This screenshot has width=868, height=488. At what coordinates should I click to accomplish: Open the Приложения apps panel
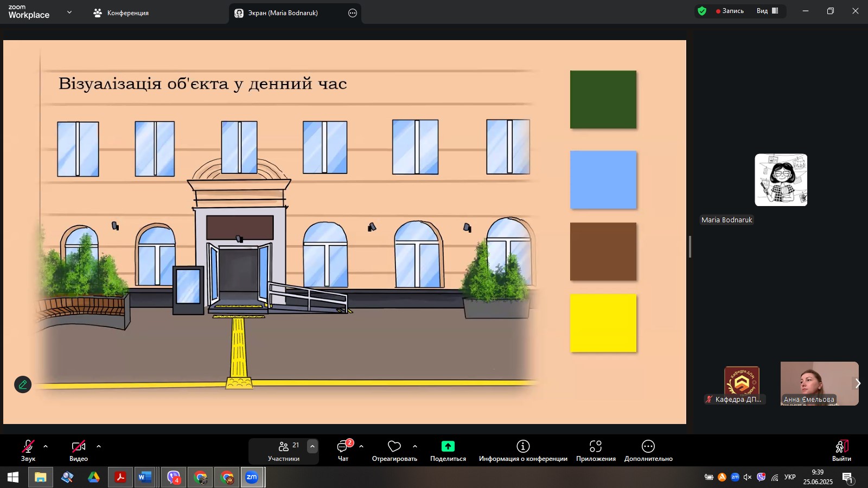[x=595, y=451]
